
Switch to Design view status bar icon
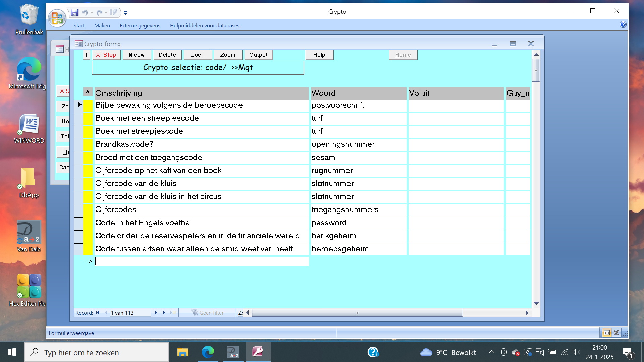[616, 333]
